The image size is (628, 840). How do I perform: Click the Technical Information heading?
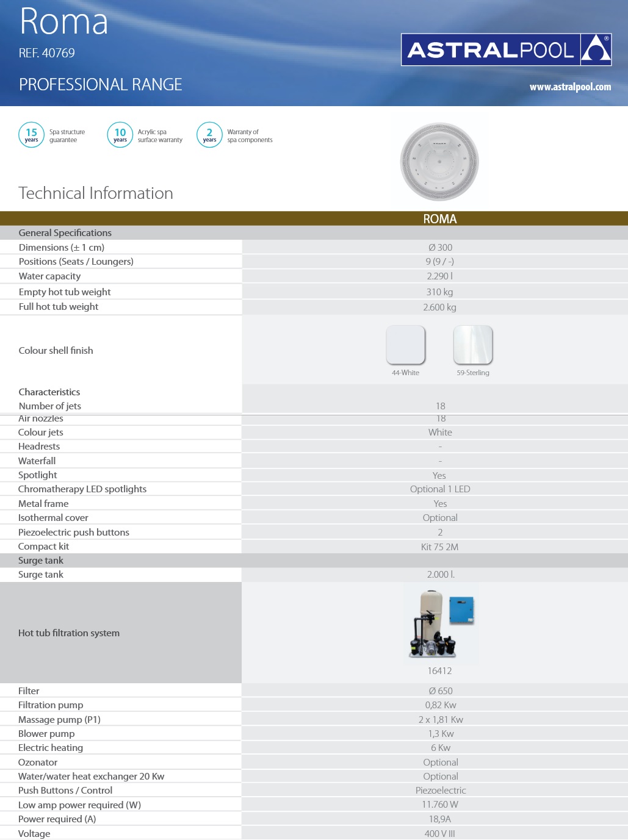(x=96, y=193)
